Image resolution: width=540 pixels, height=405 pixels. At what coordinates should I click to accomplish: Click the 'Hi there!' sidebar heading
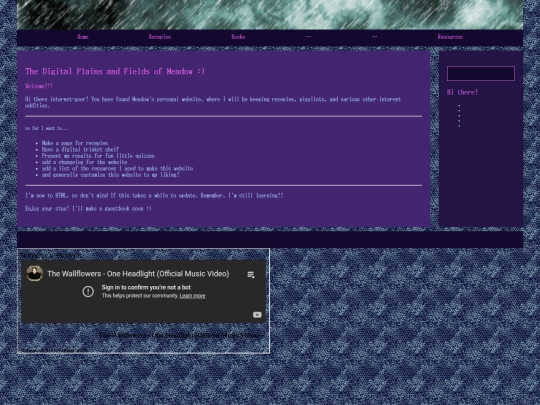462,92
